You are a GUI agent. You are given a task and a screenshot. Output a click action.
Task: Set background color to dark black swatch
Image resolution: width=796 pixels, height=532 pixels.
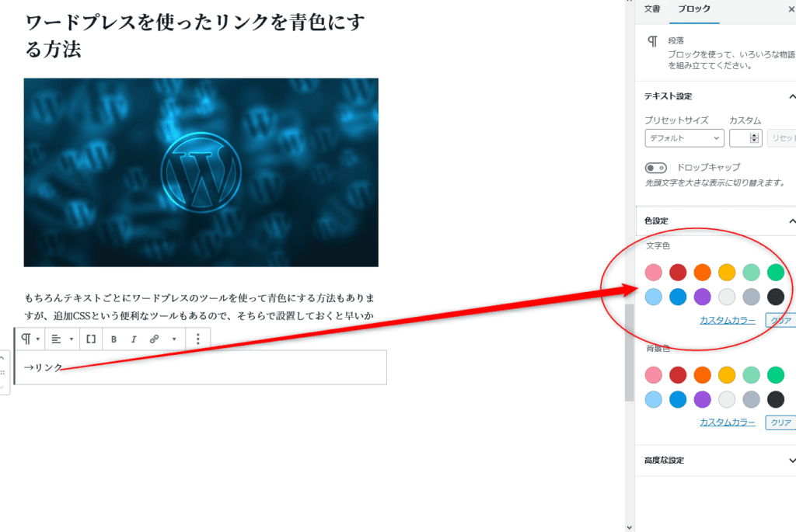coord(775,399)
